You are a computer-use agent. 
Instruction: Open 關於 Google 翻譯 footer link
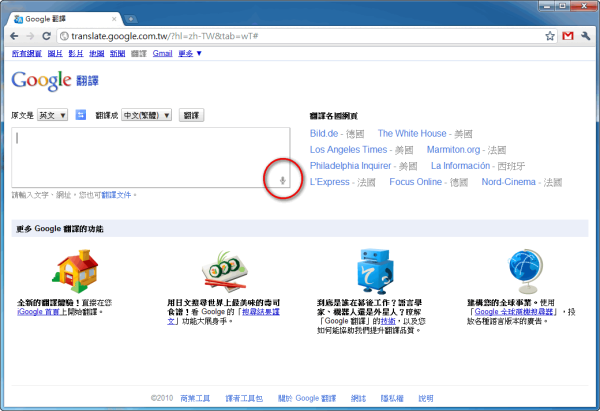(307, 398)
